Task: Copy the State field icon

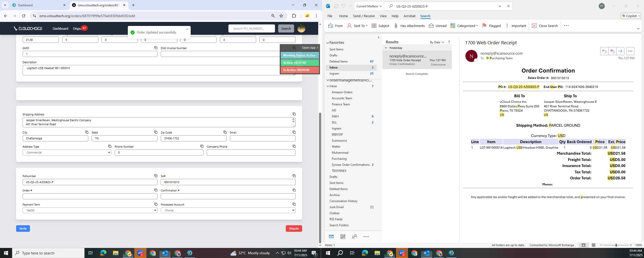Action: 156,132
